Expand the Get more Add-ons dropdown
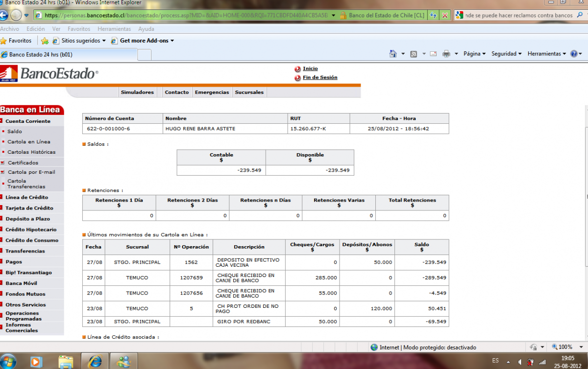 [x=172, y=41]
